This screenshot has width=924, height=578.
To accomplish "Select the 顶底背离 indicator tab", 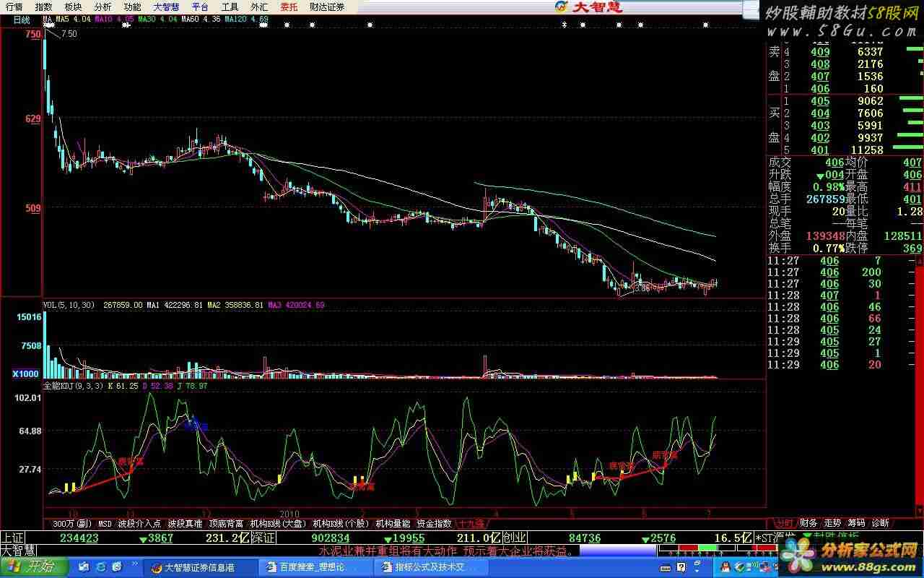I will click(x=226, y=523).
